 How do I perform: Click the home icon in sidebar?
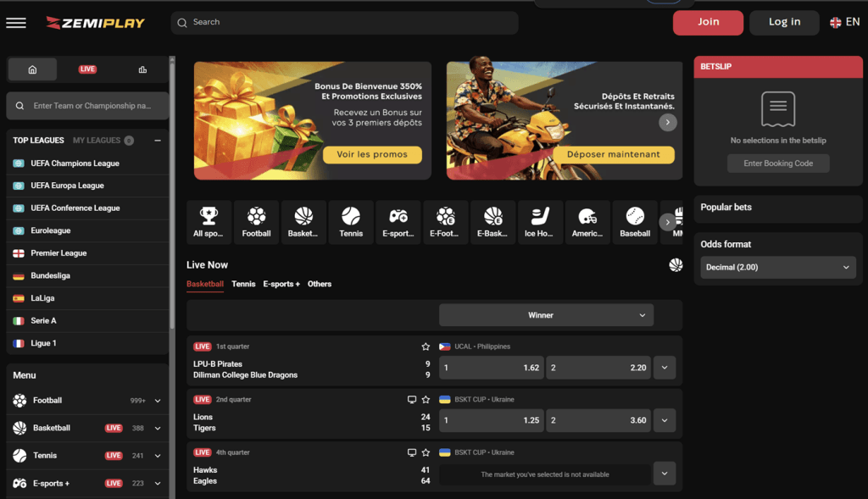click(x=32, y=69)
